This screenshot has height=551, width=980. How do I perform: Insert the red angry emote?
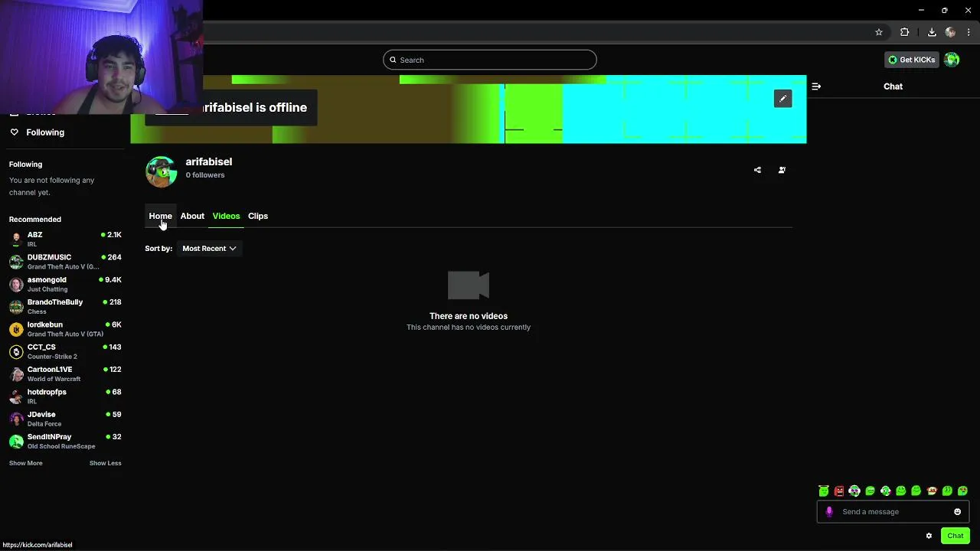pos(839,491)
